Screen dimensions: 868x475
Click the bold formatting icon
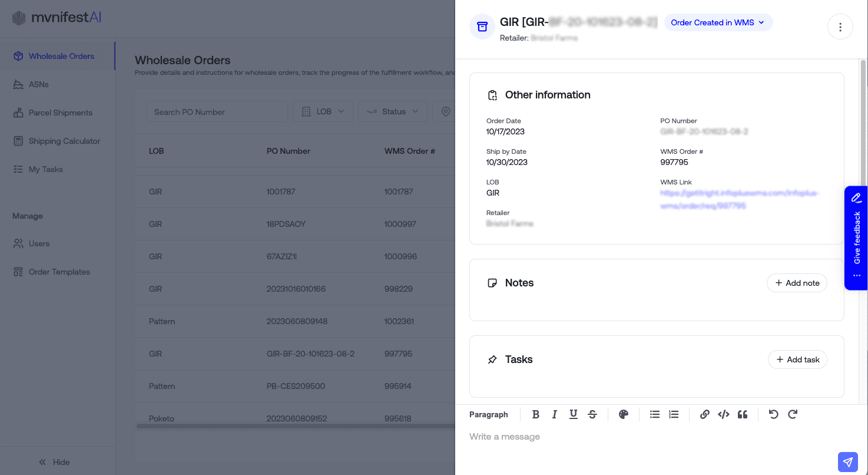tap(535, 414)
